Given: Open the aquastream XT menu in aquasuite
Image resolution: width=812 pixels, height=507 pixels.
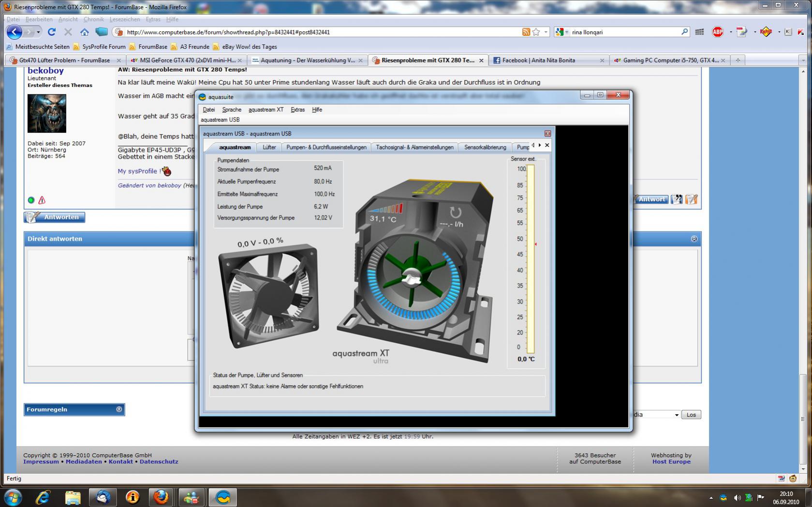Looking at the screenshot, I should click(266, 110).
